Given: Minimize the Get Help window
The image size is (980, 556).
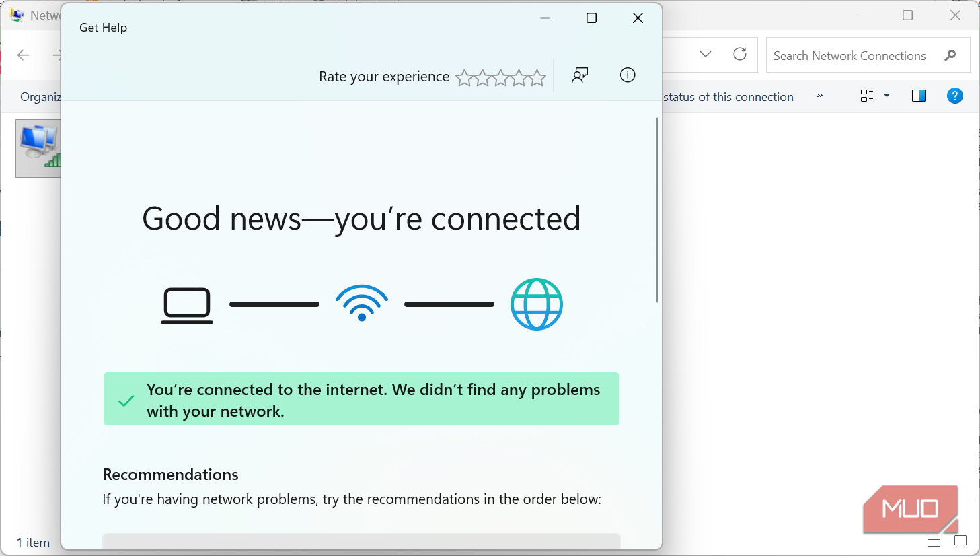Looking at the screenshot, I should tap(545, 18).
